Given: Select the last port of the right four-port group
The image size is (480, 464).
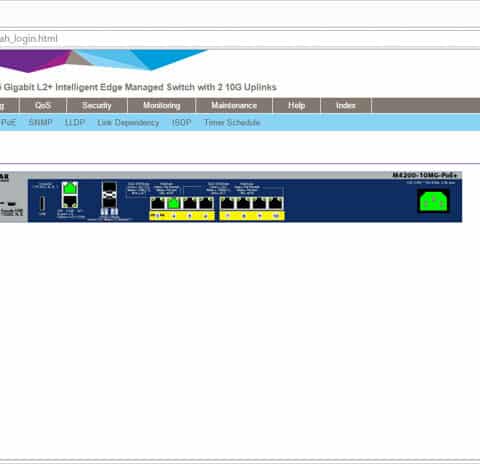Looking at the screenshot, I should [275, 203].
